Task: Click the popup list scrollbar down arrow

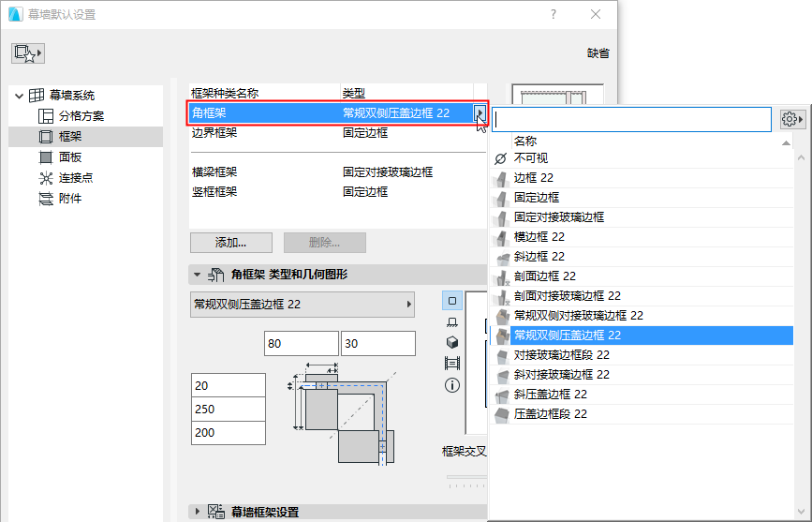Action: pos(801,514)
